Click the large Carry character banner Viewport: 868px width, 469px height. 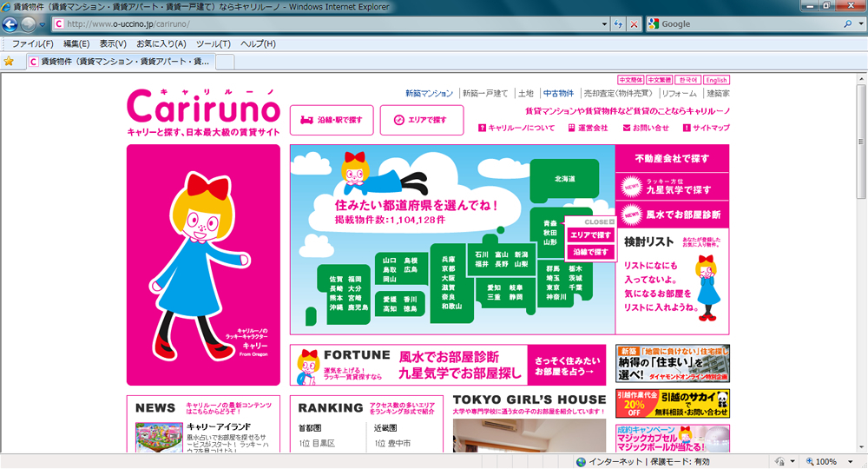[203, 265]
